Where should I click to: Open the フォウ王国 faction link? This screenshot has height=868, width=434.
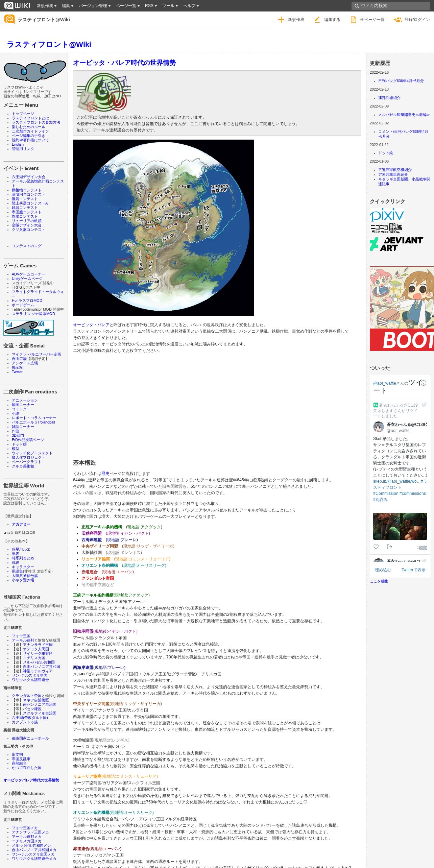(21, 636)
